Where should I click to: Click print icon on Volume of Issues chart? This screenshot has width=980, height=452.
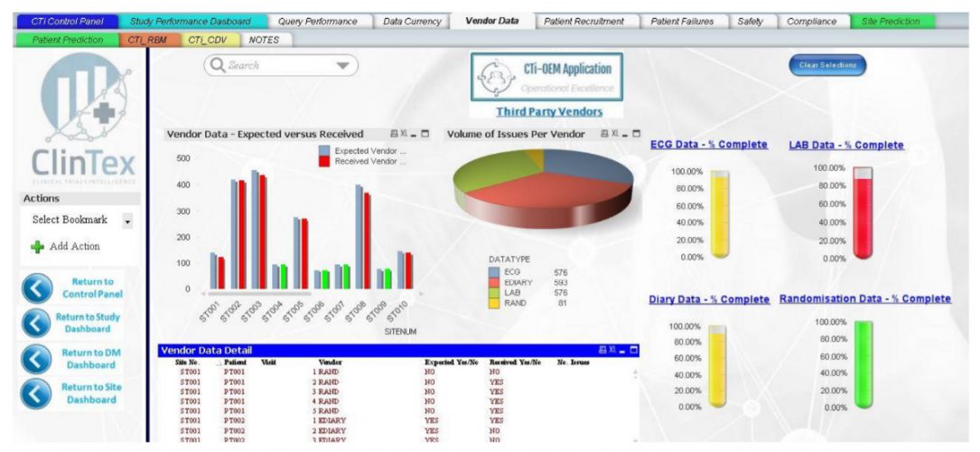603,134
